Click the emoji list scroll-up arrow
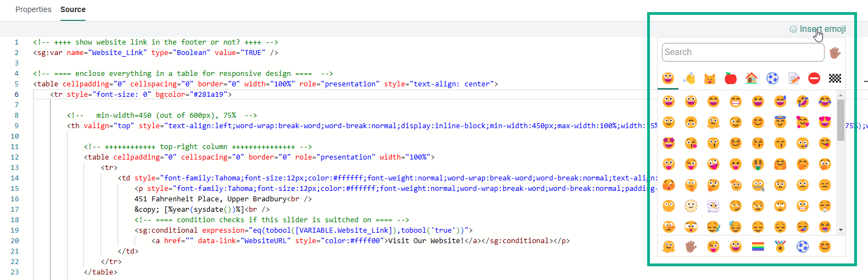This screenshot has width=868, height=280. (841, 96)
